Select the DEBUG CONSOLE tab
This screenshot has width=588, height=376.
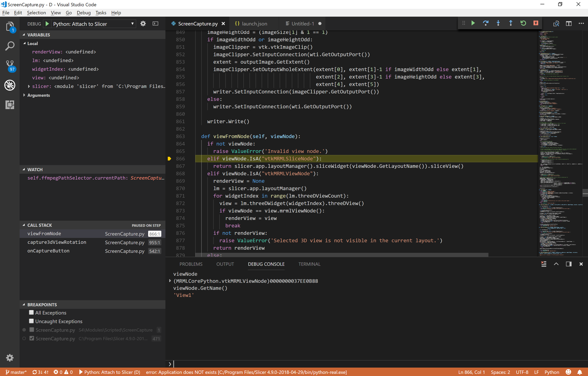(x=266, y=264)
